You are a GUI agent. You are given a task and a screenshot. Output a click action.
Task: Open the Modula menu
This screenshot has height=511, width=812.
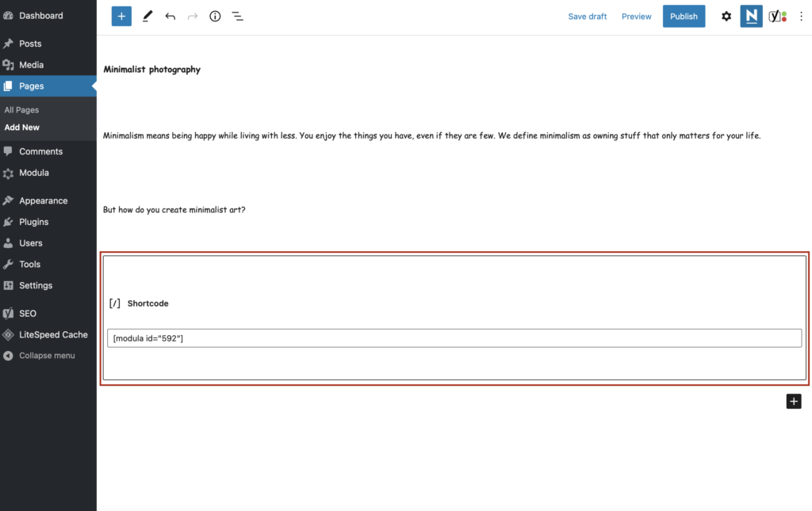coord(34,173)
